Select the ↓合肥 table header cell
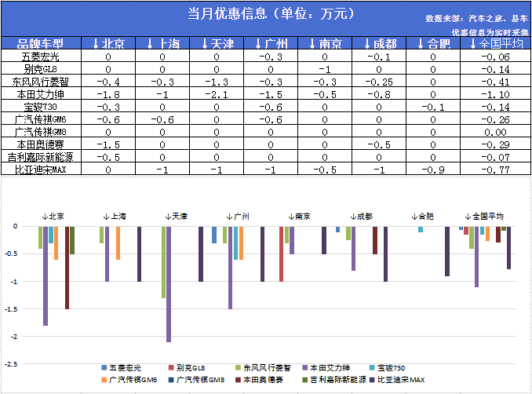The height and width of the screenshot is (394, 532). pos(433,43)
